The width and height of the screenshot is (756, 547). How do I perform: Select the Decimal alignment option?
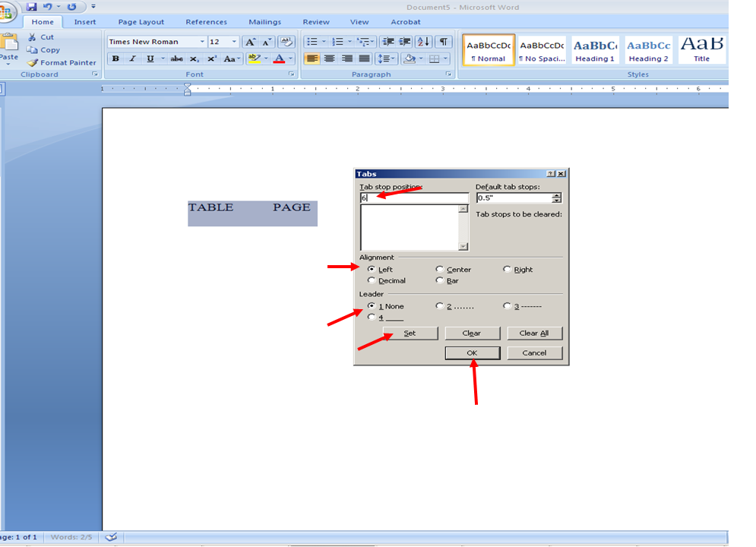coord(372,280)
